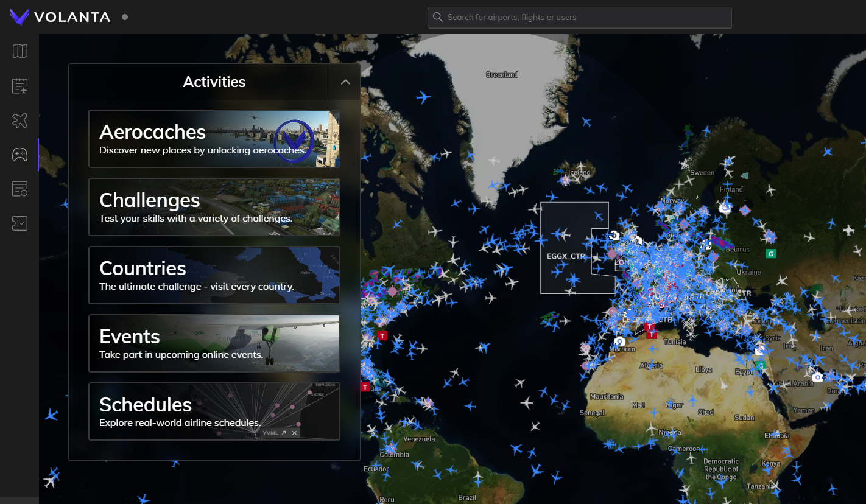Click the red T marker near Cuba
This screenshot has width=866, height=504.
point(365,387)
